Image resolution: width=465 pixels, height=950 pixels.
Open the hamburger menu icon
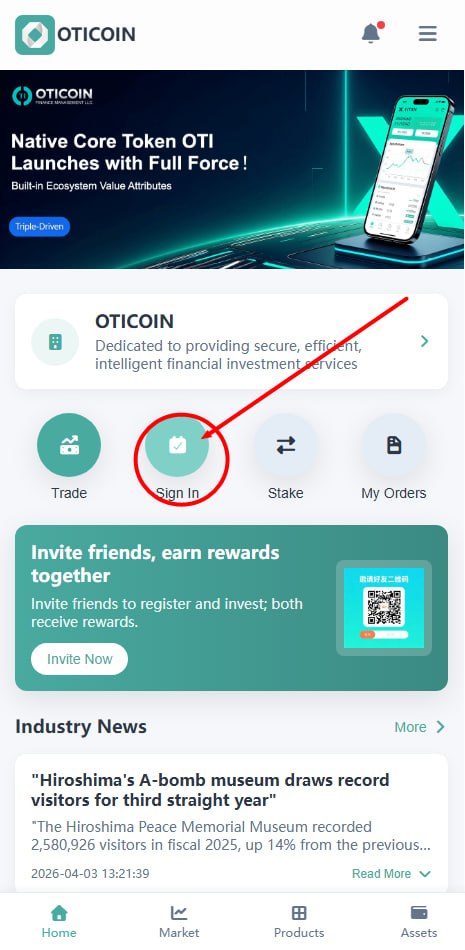(x=427, y=33)
